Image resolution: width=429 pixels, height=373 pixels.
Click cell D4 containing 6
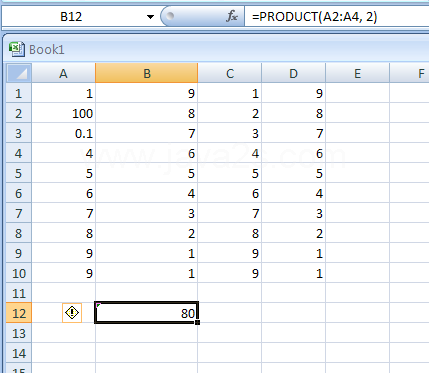(293, 153)
